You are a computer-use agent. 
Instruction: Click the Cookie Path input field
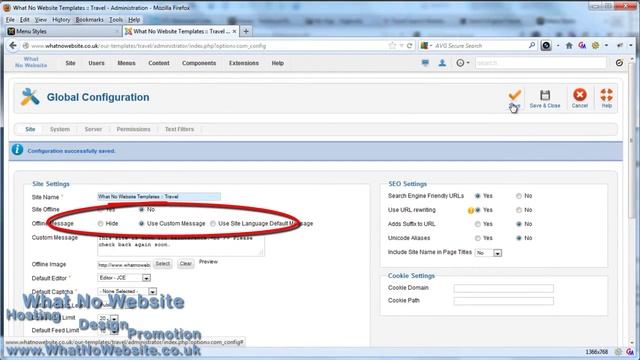[504, 301]
